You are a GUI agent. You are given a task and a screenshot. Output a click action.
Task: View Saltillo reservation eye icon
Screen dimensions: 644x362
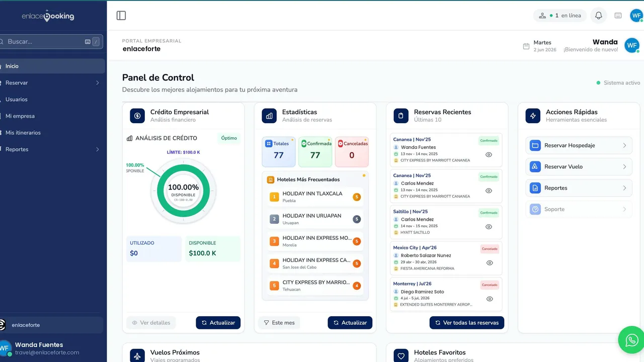click(489, 227)
